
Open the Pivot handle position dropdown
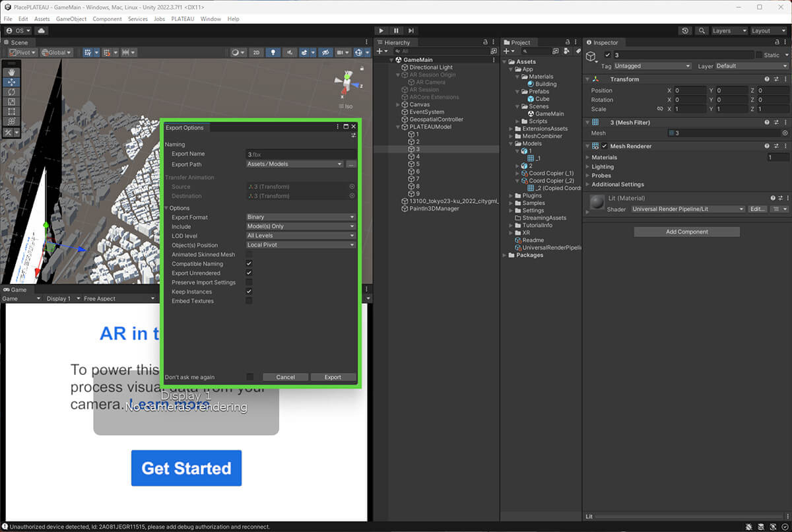(22, 53)
